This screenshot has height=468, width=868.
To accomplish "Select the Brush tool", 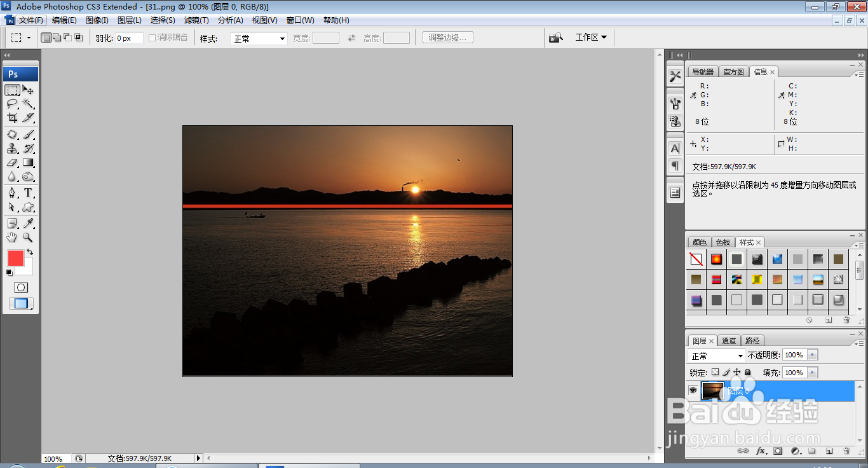I will (29, 134).
